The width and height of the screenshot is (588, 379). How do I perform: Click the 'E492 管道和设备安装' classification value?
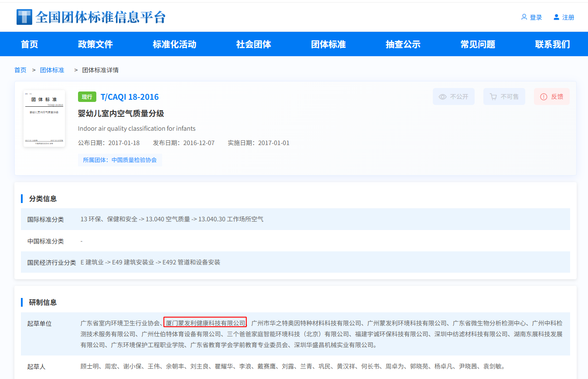(x=191, y=262)
